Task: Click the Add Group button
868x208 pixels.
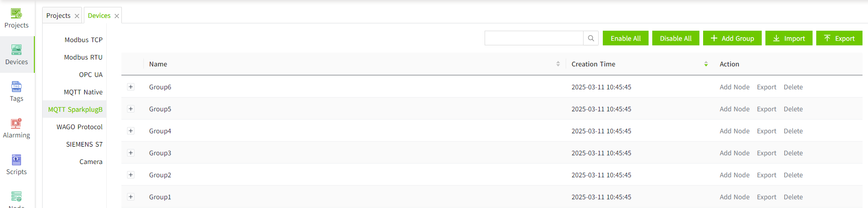Action: tap(732, 38)
